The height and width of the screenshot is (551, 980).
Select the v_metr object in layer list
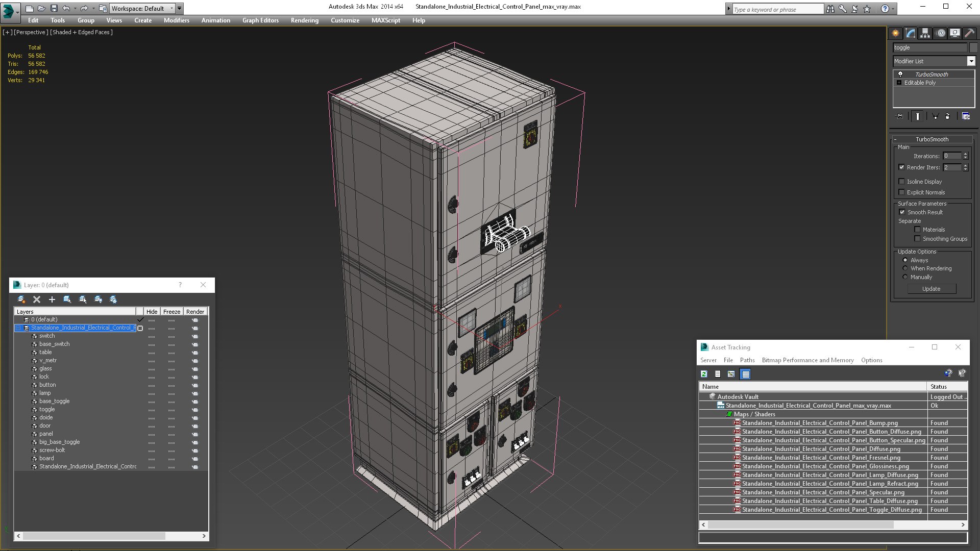click(x=48, y=360)
